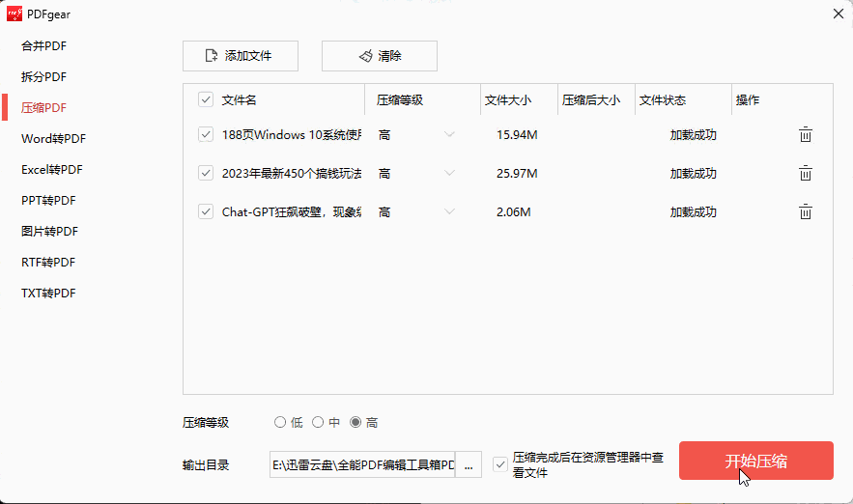Switch to Word转PDF

(x=53, y=139)
